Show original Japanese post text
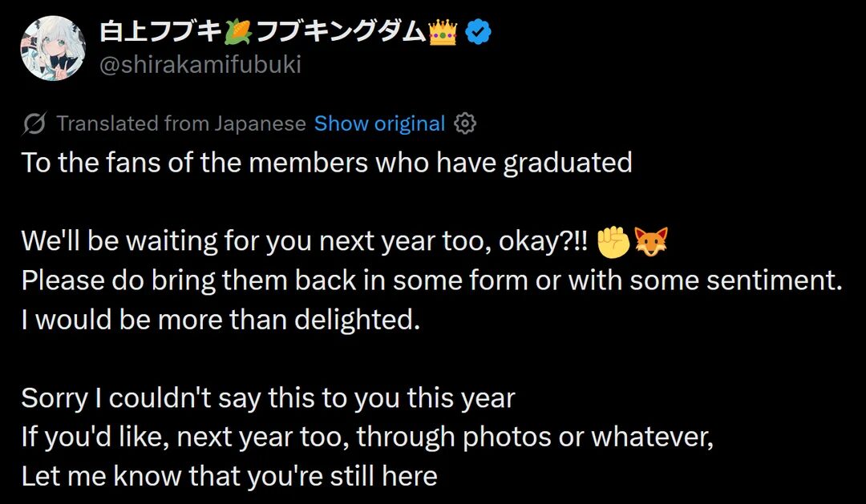 coord(379,123)
